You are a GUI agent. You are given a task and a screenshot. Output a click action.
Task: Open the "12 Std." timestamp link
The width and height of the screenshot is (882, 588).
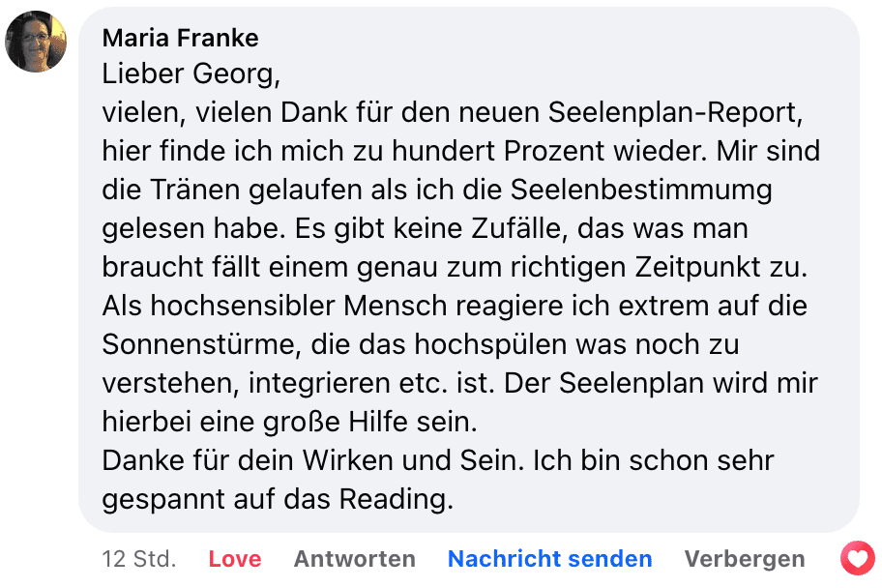point(139,559)
